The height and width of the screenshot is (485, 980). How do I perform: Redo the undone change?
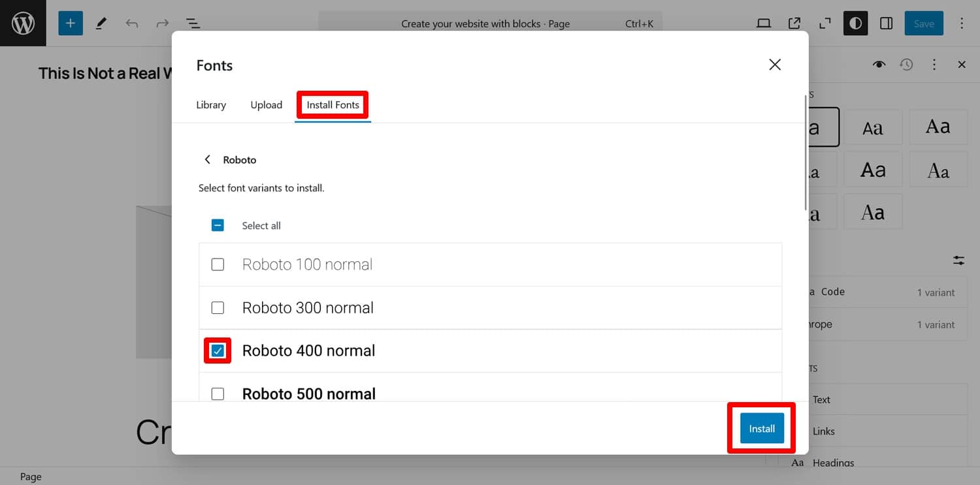162,23
